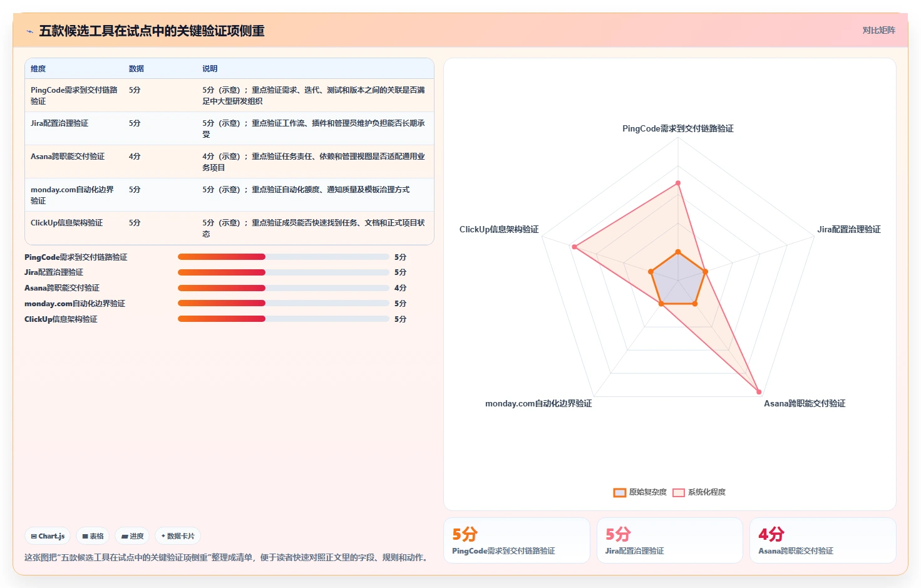Click the title 五款候选工具在试点中的关键验证项侧重
Image resolution: width=921 pixels, height=588 pixels.
(x=152, y=31)
